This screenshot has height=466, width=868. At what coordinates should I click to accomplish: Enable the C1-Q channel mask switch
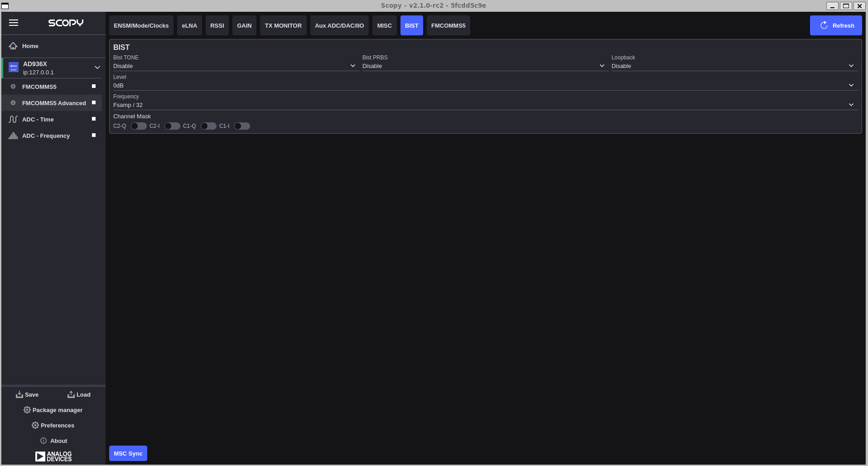[208, 126]
